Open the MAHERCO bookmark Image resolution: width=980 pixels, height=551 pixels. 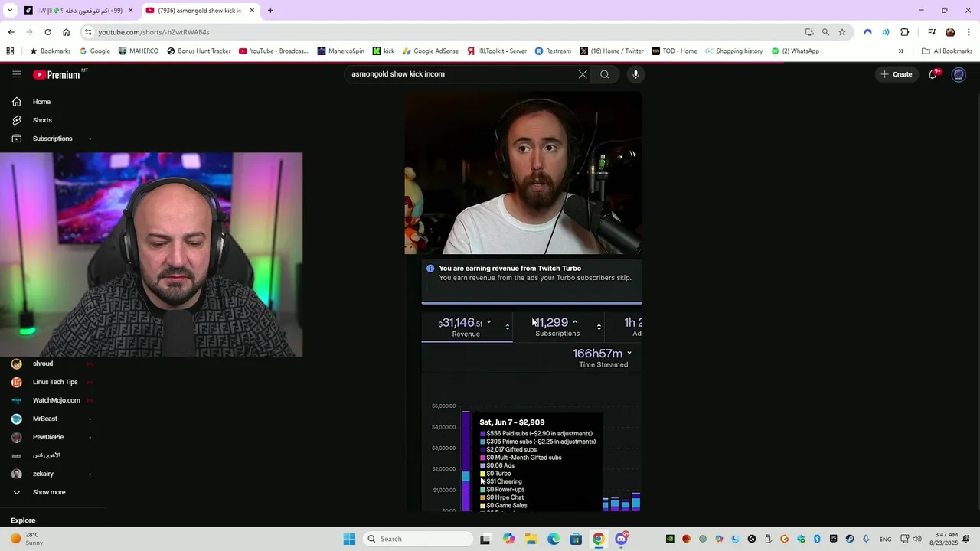click(x=139, y=51)
